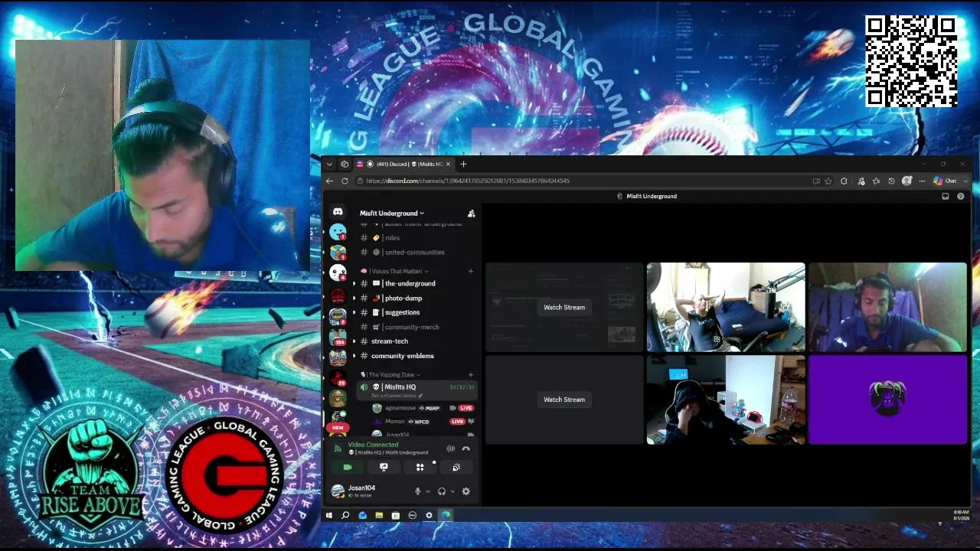Open Discord help icon
This screenshot has width=980, height=551.
click(961, 197)
